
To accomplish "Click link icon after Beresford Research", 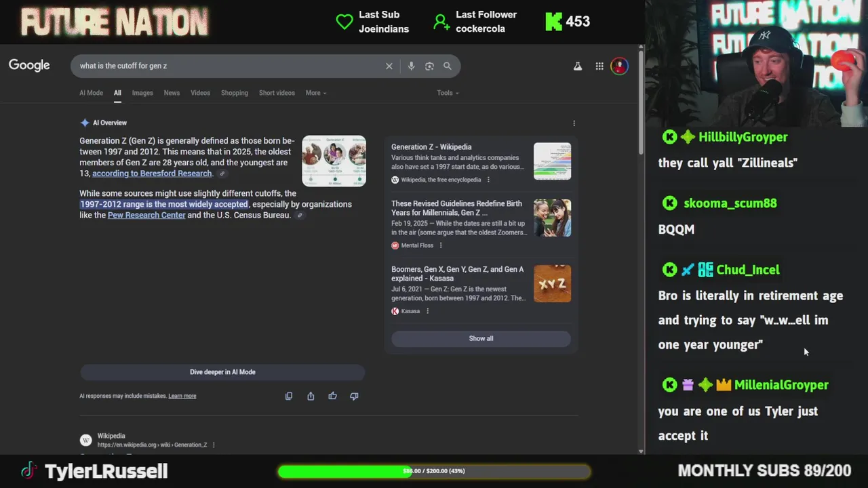I will pyautogui.click(x=222, y=174).
